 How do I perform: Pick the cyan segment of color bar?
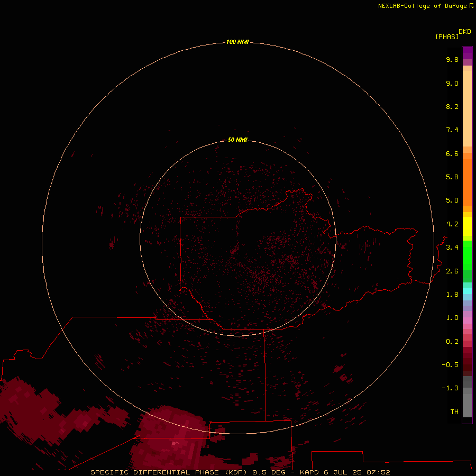click(467, 290)
